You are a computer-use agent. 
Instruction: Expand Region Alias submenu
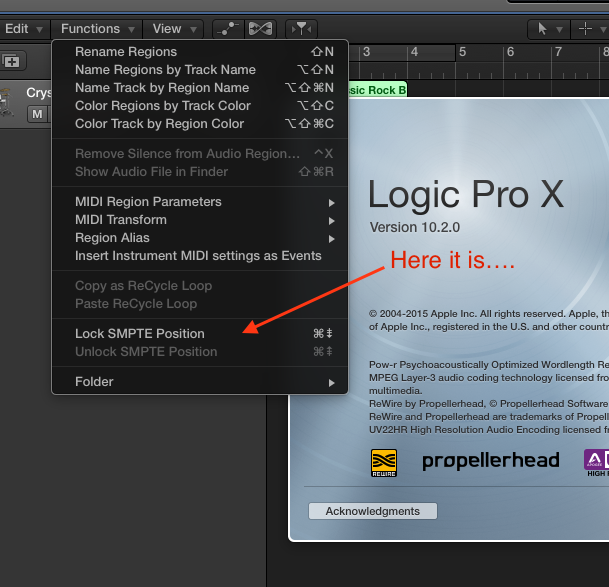pyautogui.click(x=200, y=238)
